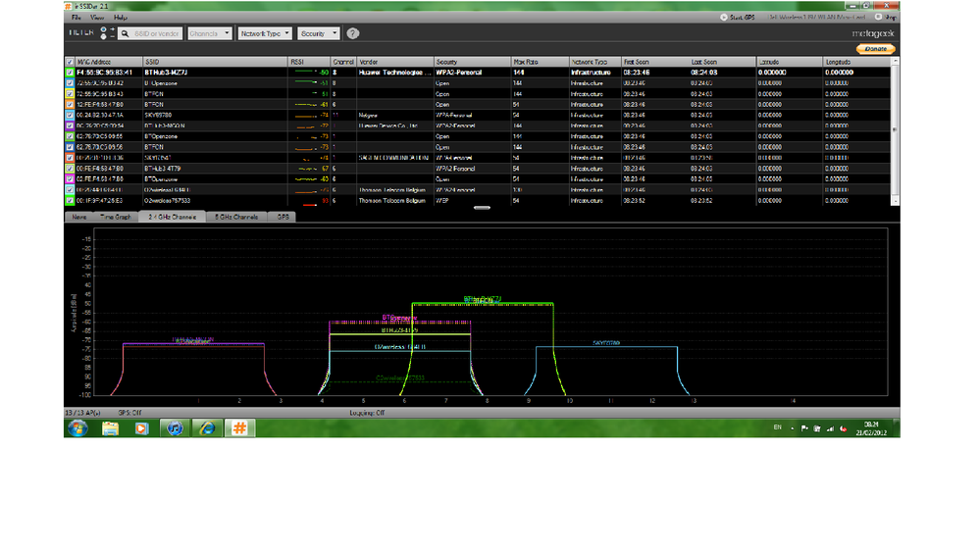Click the Start GPS label
The width and height of the screenshot is (980, 551).
742,18
